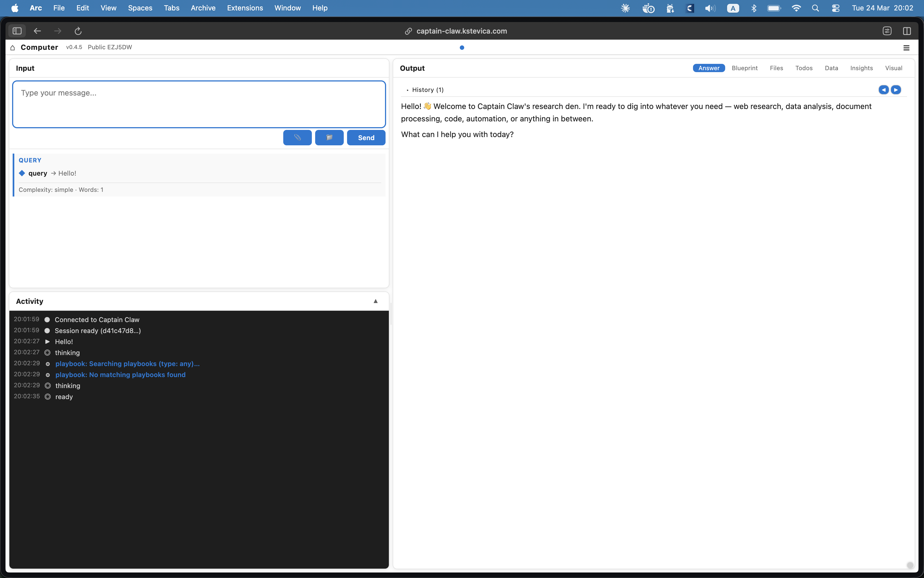Go to the previous answer with the left arrow

click(x=884, y=90)
